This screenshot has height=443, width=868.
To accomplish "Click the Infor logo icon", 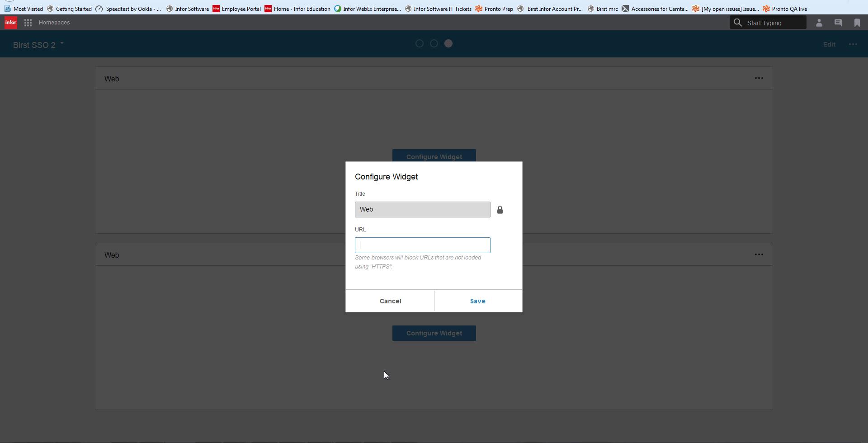I will pyautogui.click(x=10, y=23).
